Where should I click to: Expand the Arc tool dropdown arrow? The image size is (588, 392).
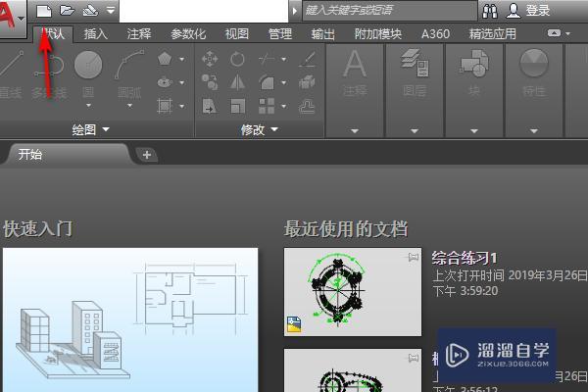pyautogui.click(x=129, y=106)
